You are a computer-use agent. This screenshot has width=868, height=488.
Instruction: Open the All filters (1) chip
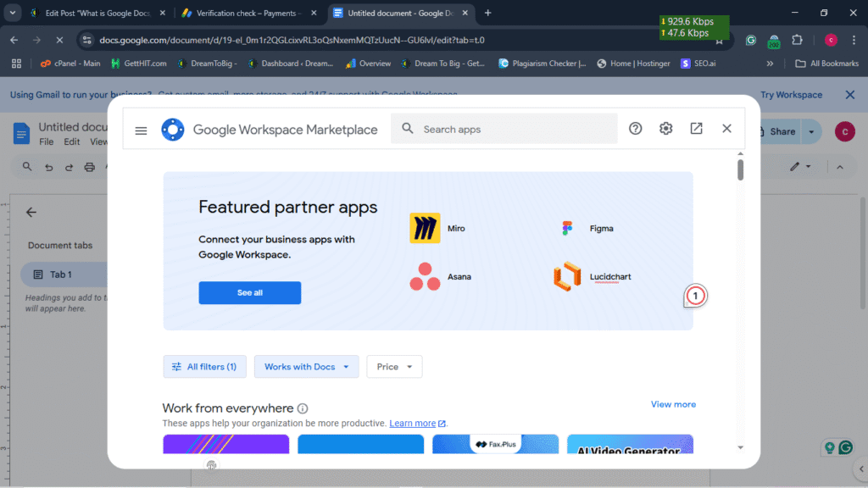[205, 367]
